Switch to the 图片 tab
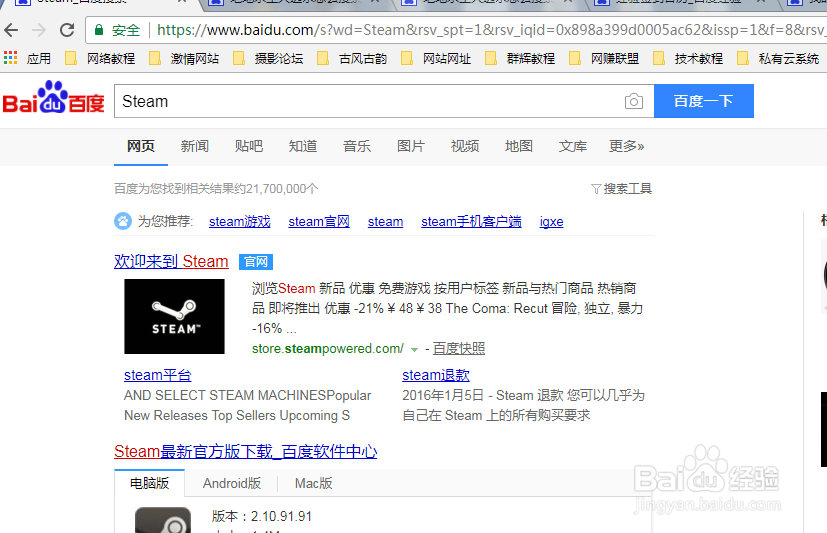This screenshot has height=533, width=827. pos(411,146)
